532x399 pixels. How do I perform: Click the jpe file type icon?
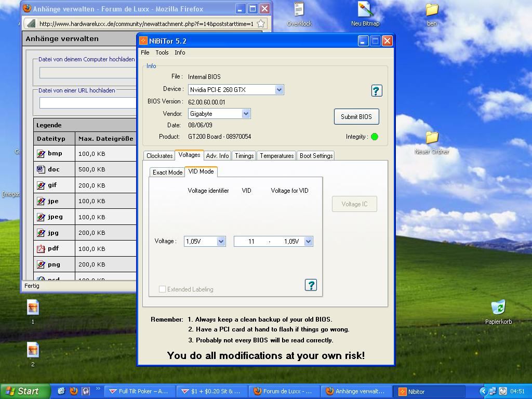[41, 201]
